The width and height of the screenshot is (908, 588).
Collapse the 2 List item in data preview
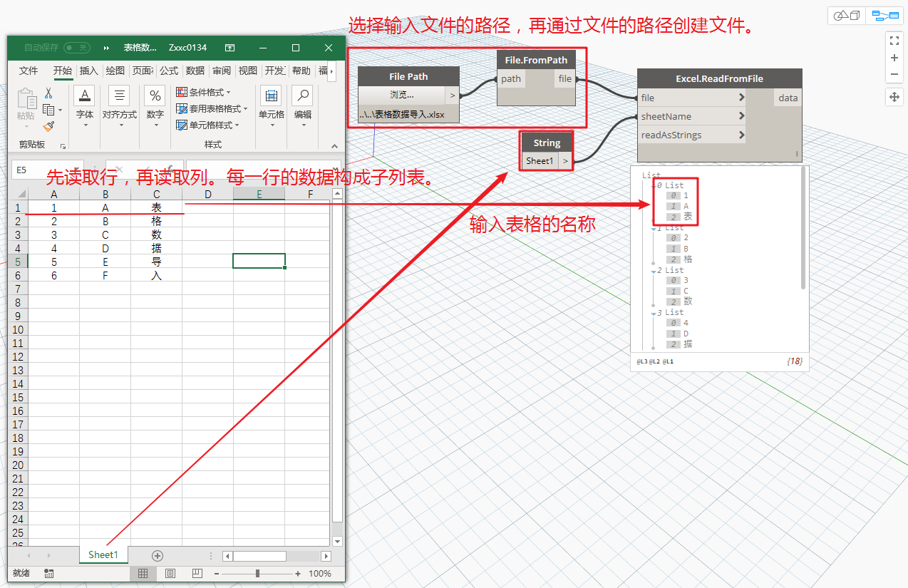[x=653, y=271]
